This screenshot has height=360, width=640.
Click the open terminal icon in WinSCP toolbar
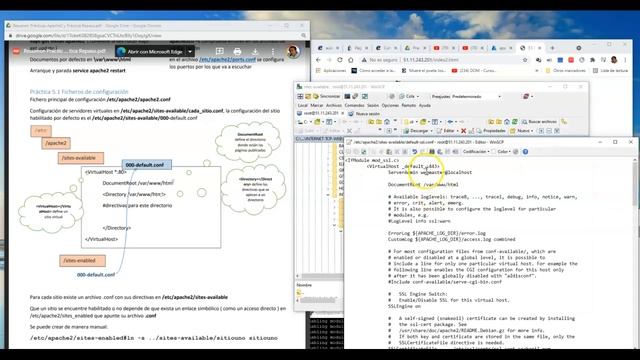point(347,96)
